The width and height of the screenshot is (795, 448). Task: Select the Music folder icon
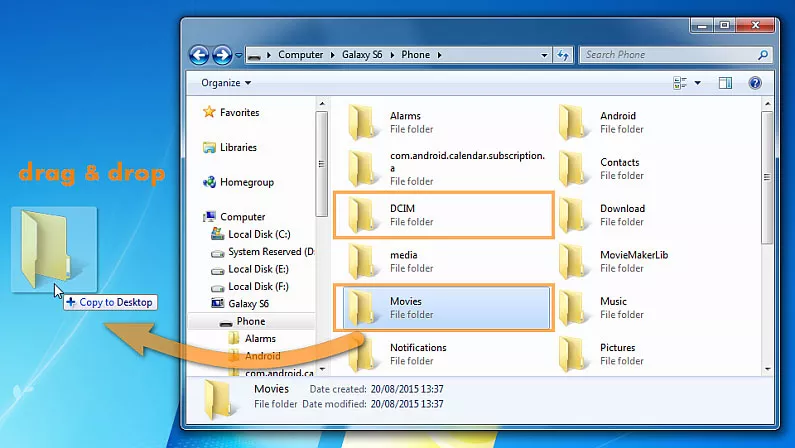pos(575,307)
